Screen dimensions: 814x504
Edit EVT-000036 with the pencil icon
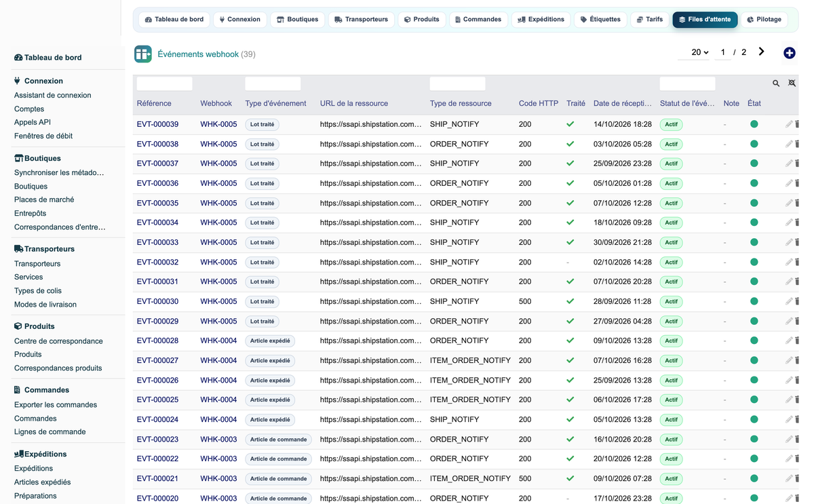click(x=789, y=183)
